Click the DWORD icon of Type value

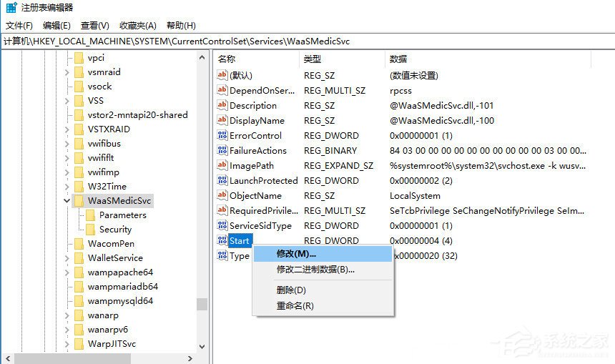pyautogui.click(x=222, y=256)
